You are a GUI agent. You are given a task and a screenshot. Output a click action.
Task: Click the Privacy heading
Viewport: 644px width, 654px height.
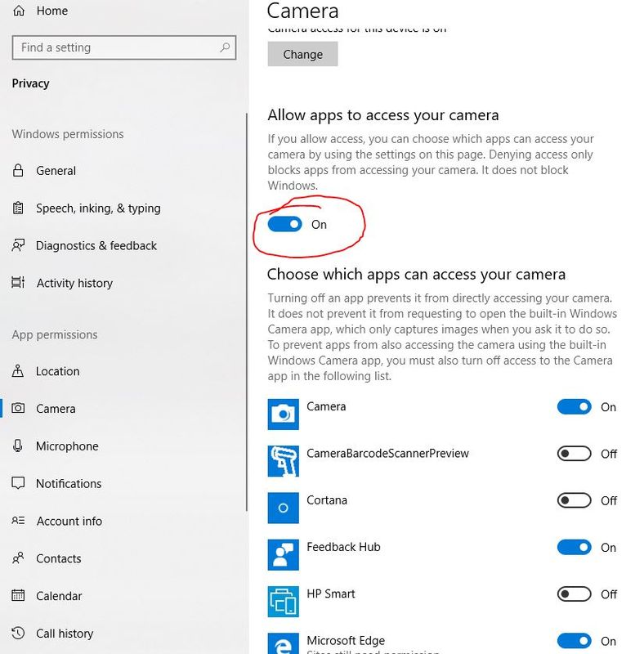point(30,83)
